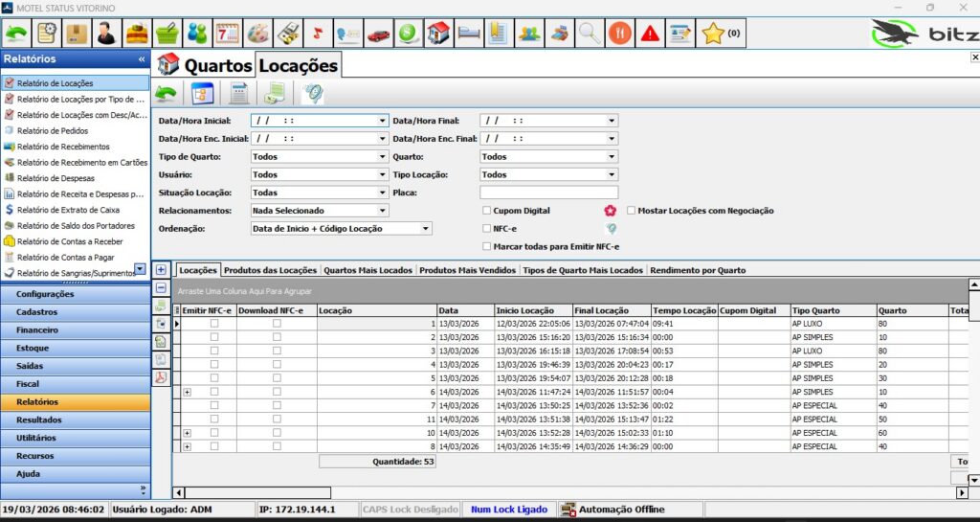
Task: Switch to Produtos Mais Vendidos tab
Action: 468,270
